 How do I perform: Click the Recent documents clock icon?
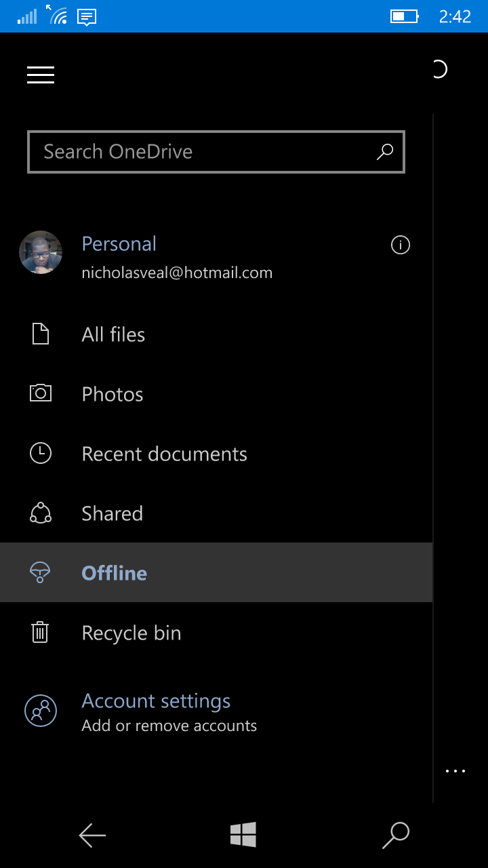[x=41, y=454]
